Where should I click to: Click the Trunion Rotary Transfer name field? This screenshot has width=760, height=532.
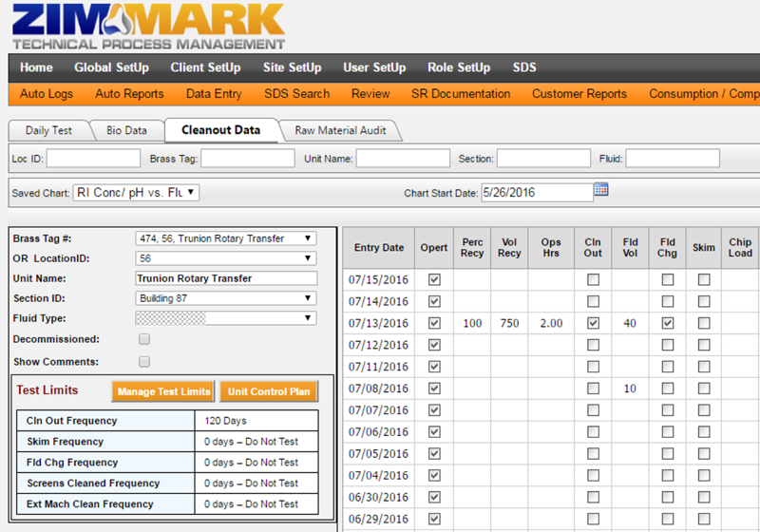[x=226, y=278]
